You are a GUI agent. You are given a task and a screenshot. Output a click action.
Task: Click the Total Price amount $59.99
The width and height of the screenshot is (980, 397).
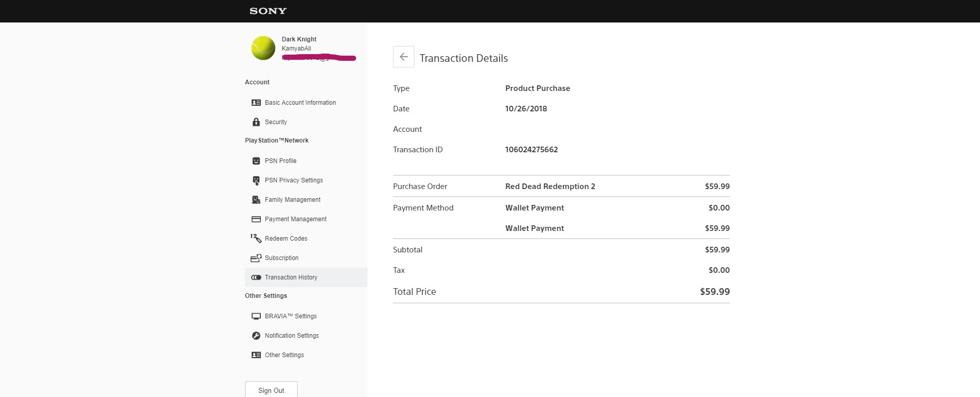pos(715,292)
